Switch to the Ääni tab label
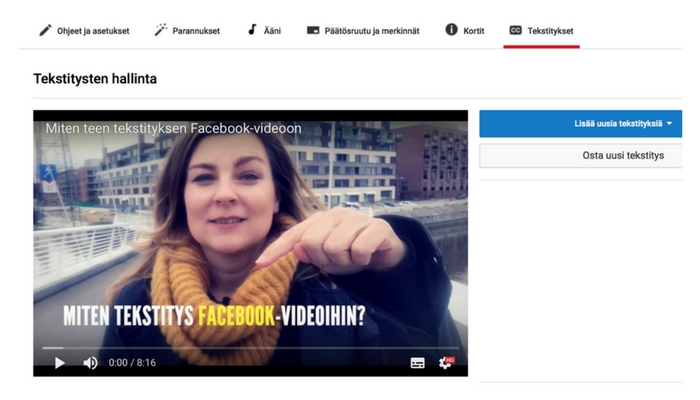The image size is (700, 400). click(274, 31)
